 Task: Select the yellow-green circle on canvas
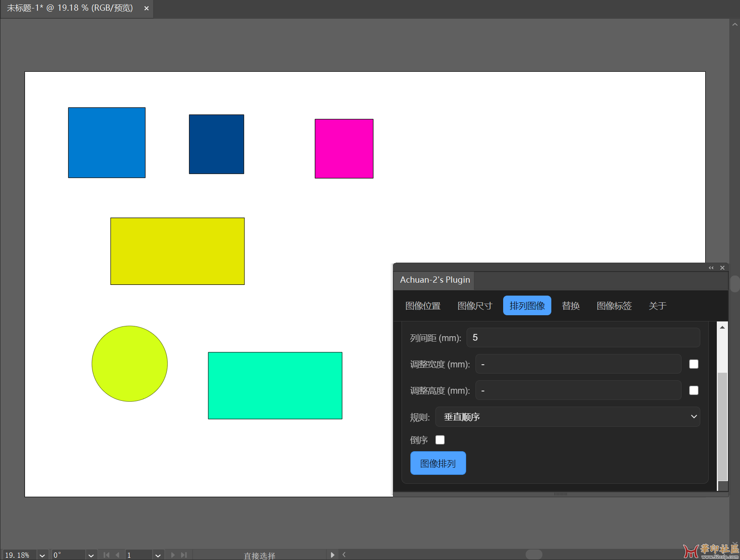coord(130,364)
